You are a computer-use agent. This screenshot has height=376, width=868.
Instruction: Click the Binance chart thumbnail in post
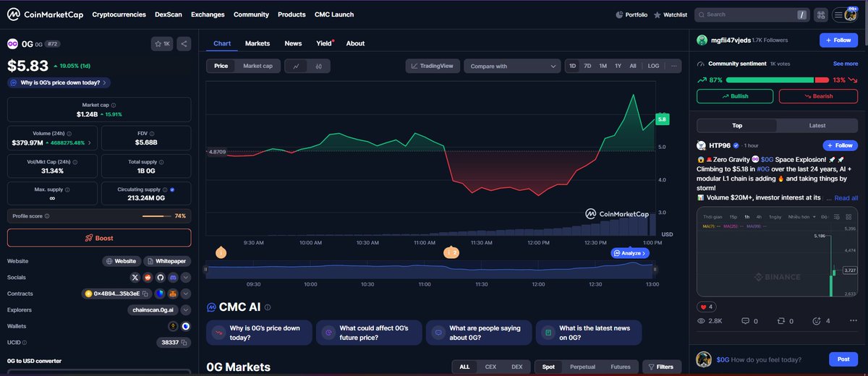[777, 252]
